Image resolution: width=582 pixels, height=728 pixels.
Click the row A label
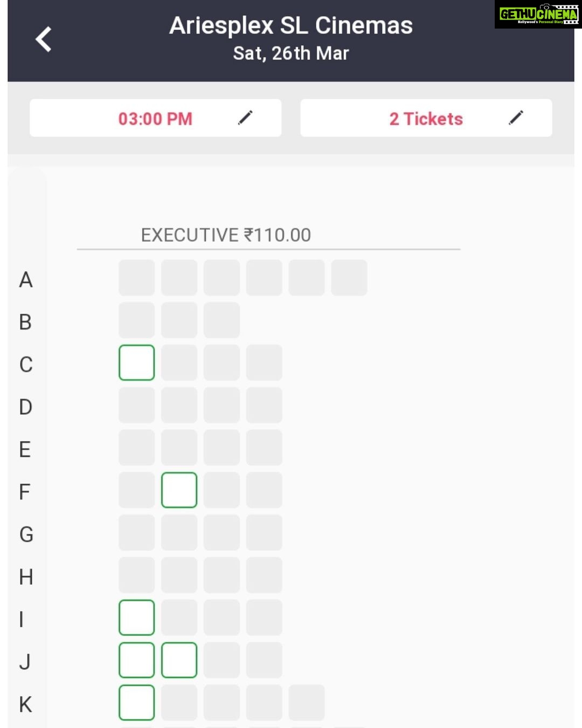26,280
